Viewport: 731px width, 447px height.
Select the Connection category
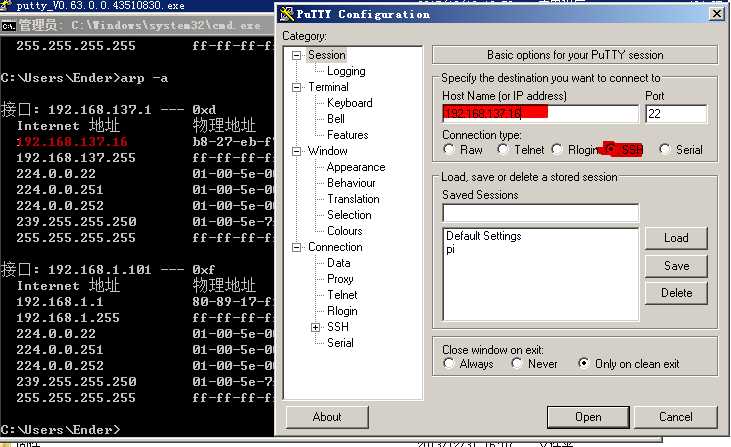[335, 247]
